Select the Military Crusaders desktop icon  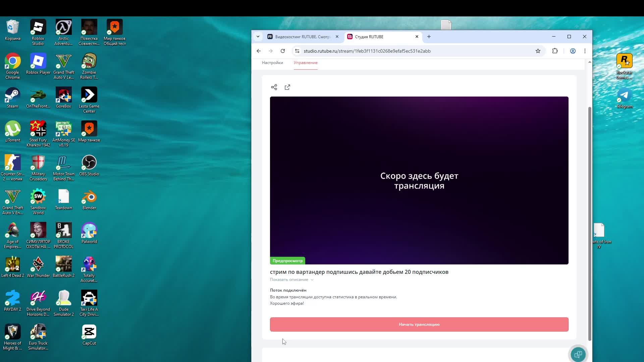(38, 168)
